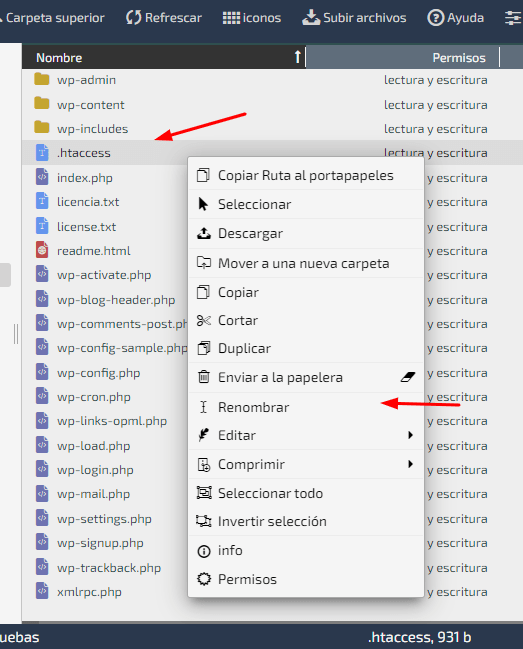Go to Carpeta superior
This screenshot has height=649, width=523.
53,18
